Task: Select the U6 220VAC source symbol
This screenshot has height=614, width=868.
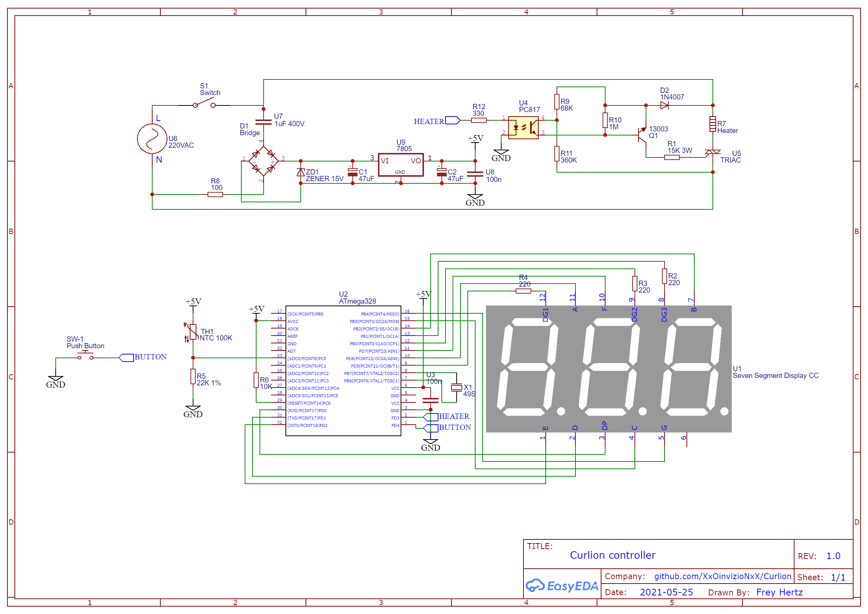Action: pyautogui.click(x=152, y=139)
